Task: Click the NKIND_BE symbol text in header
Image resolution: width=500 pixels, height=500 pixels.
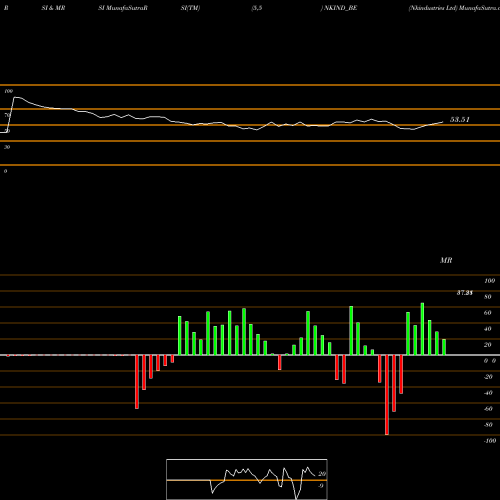Action: pyautogui.click(x=340, y=8)
